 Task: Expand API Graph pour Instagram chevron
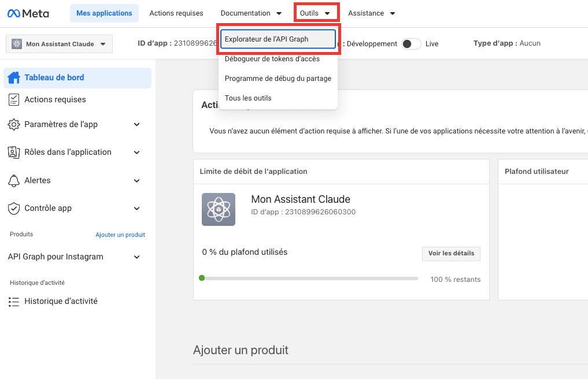coord(137,257)
